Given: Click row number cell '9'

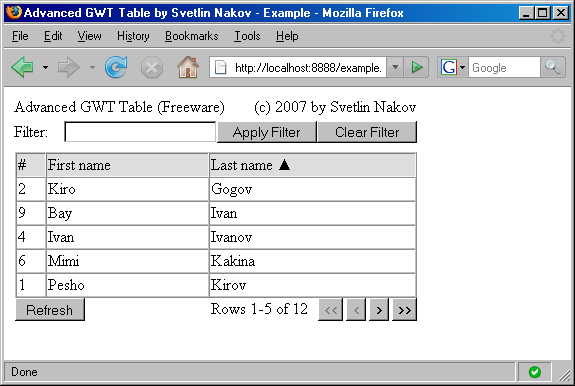Looking at the screenshot, I should pyautogui.click(x=31, y=213).
